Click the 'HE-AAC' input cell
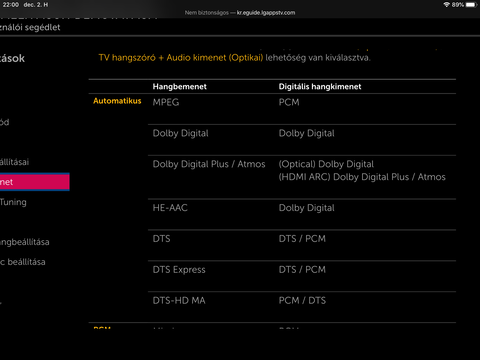This screenshot has width=480, height=360. (x=170, y=208)
